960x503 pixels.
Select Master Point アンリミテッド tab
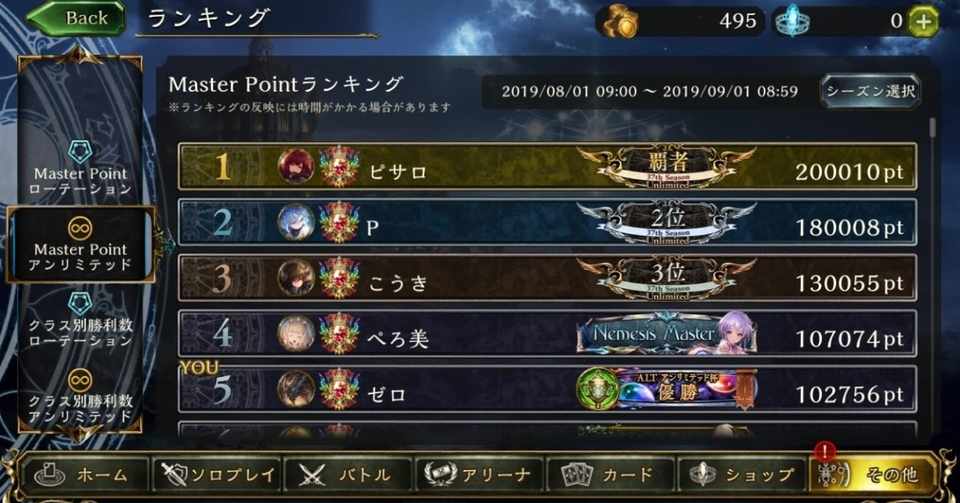[x=80, y=244]
